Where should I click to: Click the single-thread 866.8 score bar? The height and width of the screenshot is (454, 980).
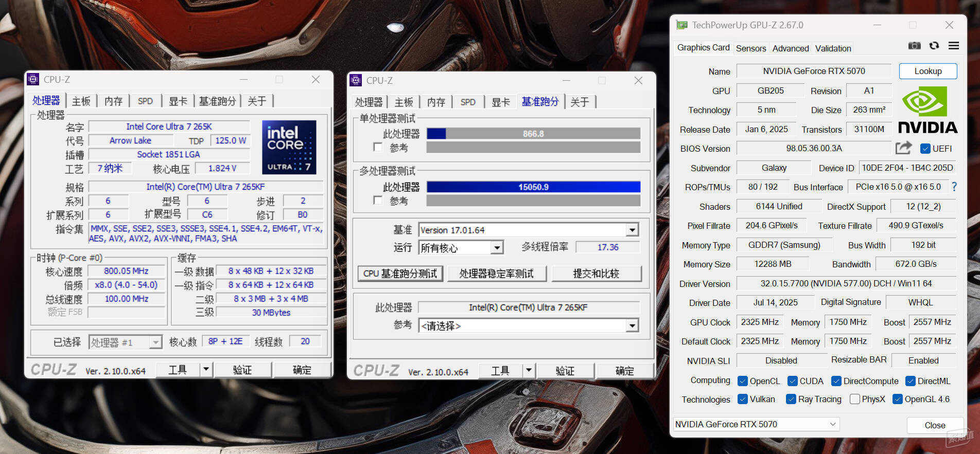tap(533, 134)
